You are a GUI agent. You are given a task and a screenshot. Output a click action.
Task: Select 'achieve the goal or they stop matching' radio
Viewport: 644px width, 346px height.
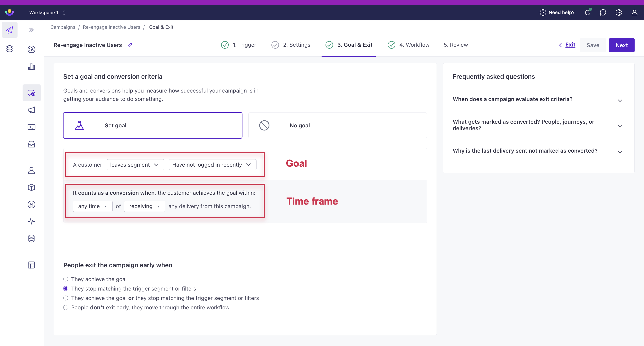point(66,298)
